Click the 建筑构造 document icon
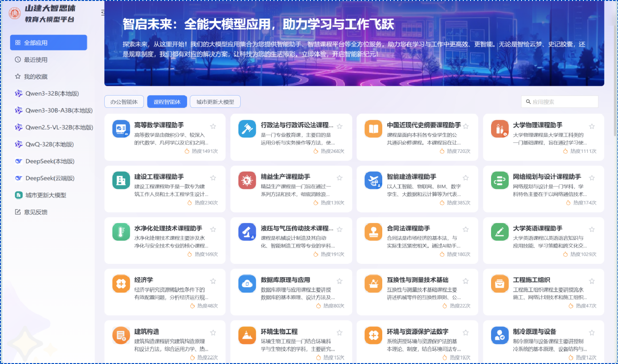Image resolution: width=618 pixels, height=364 pixels. tap(121, 335)
